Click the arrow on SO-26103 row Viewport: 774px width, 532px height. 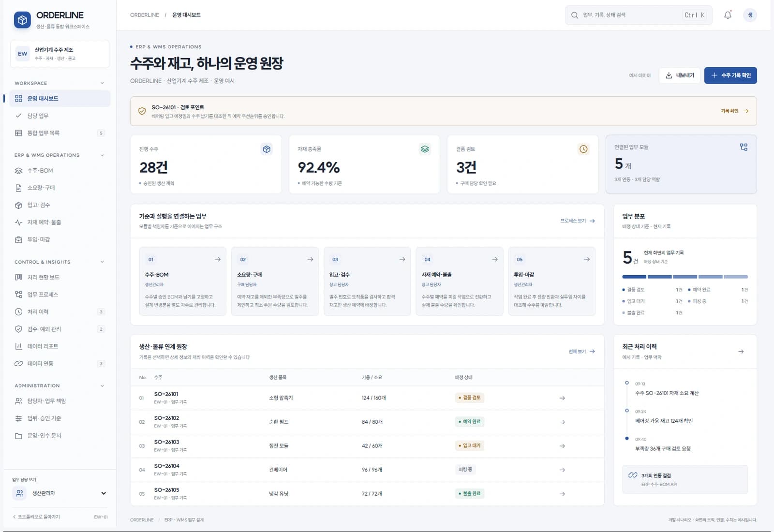pos(562,446)
